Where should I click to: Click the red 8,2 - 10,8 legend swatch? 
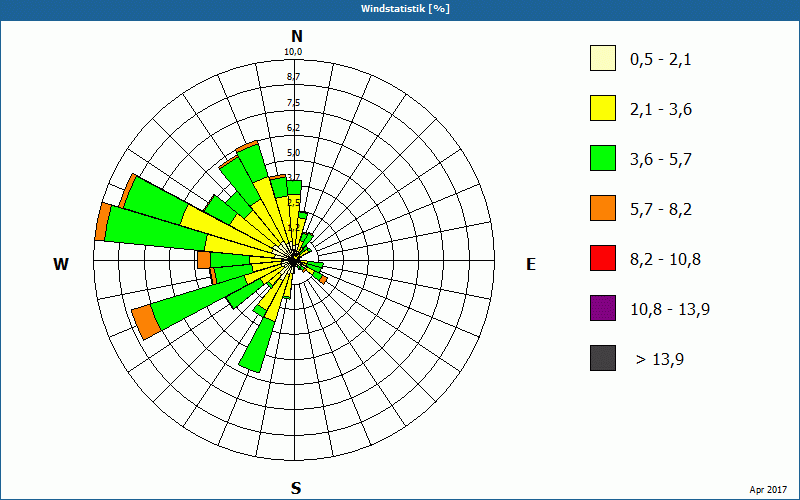point(603,258)
